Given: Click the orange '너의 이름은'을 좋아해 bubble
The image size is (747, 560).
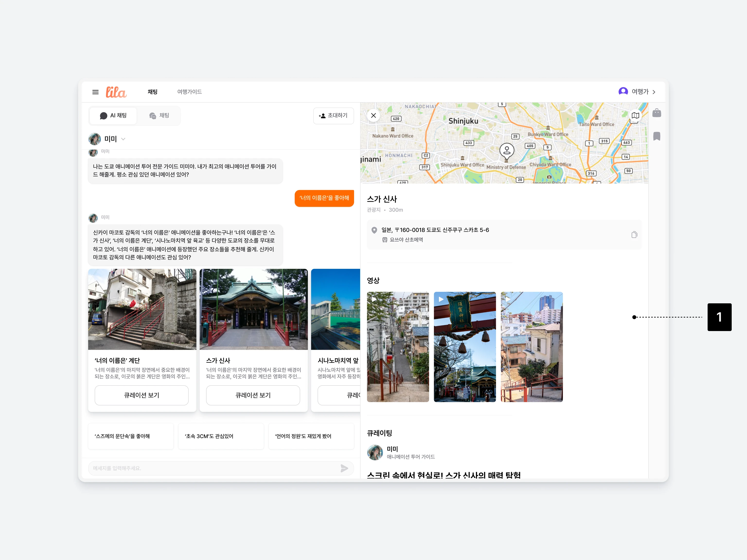Looking at the screenshot, I should pyautogui.click(x=324, y=198).
